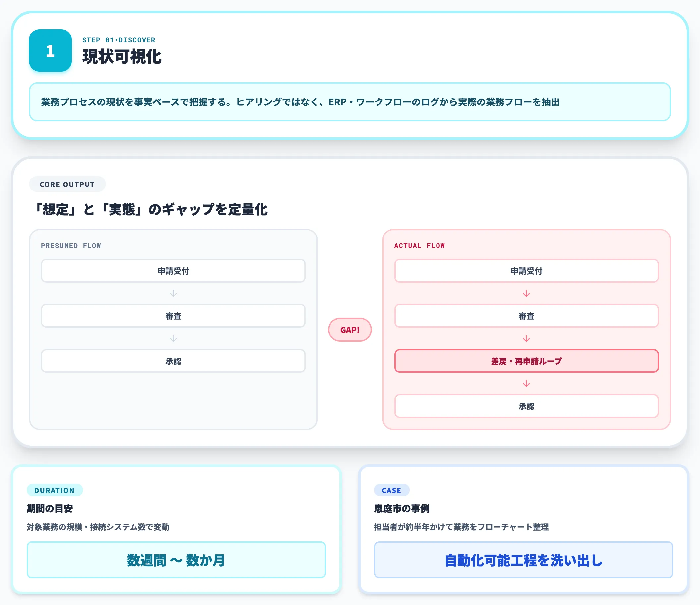Click the gray arrow below presumed 審査
The width and height of the screenshot is (700, 605).
(173, 338)
